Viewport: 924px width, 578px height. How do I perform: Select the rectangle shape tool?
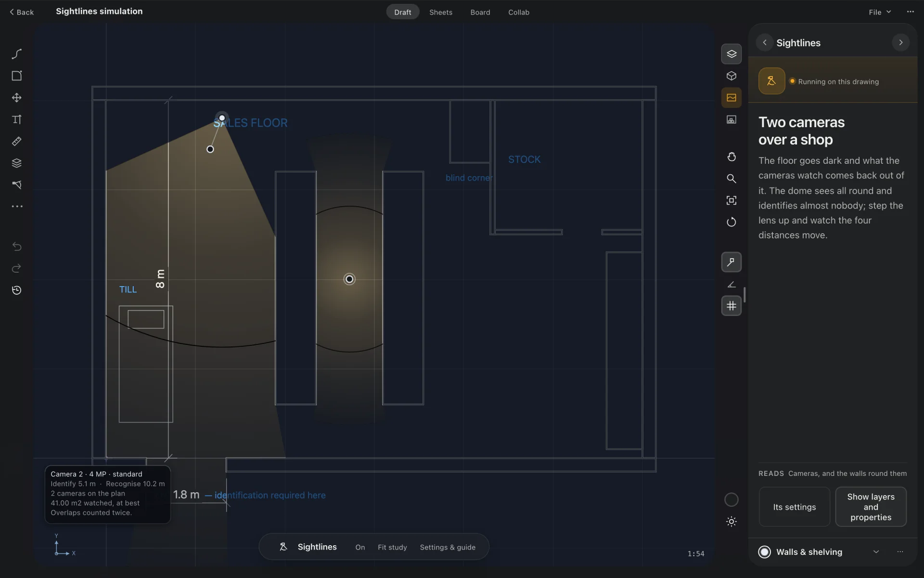(17, 76)
